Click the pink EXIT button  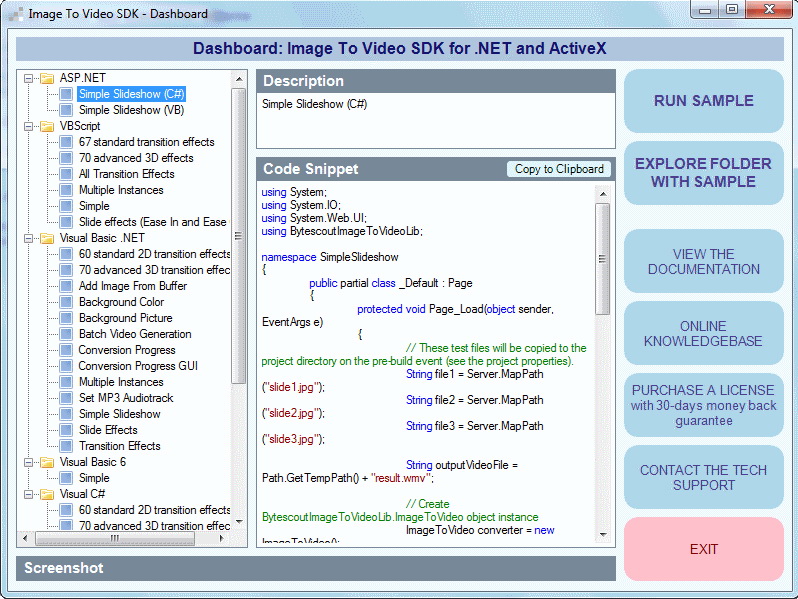click(x=703, y=549)
